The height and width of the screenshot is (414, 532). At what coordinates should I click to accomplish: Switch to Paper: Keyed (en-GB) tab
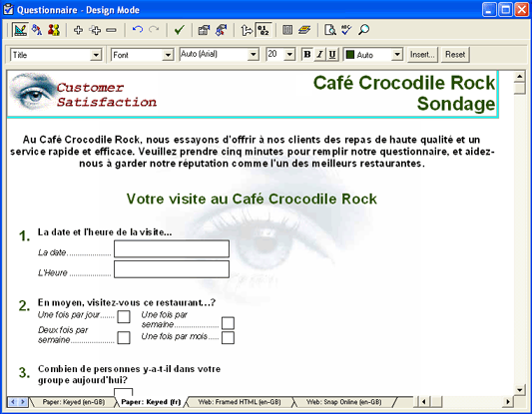tap(74, 402)
